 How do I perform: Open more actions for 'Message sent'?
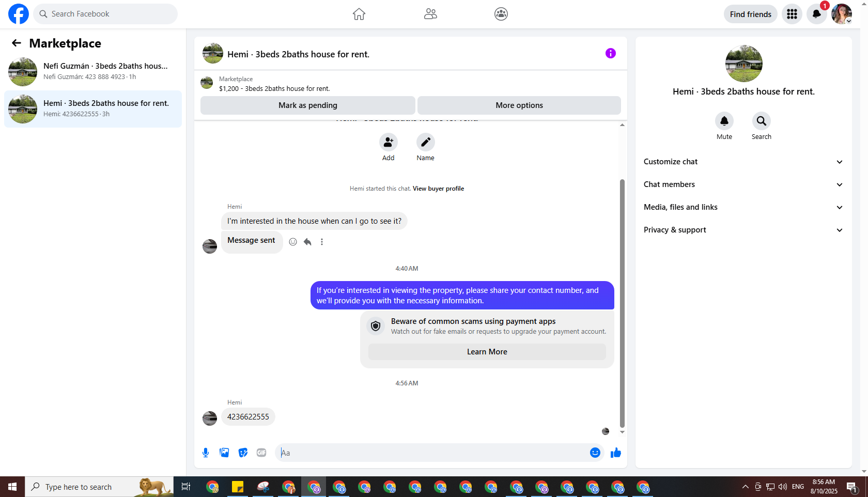tap(322, 242)
